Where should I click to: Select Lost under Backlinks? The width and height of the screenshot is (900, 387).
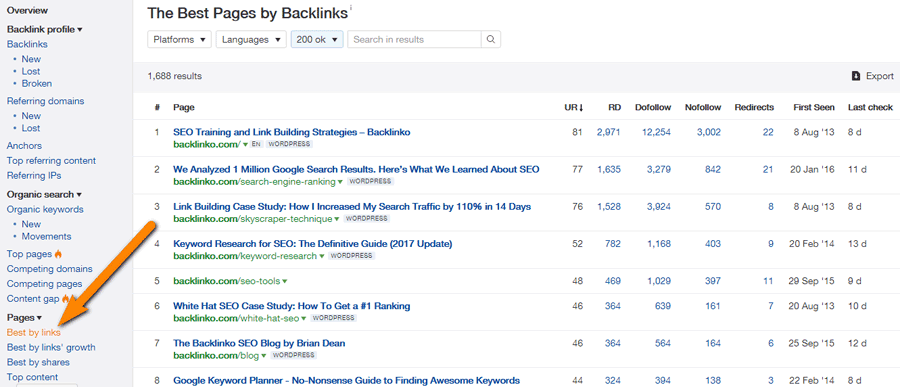tap(31, 71)
